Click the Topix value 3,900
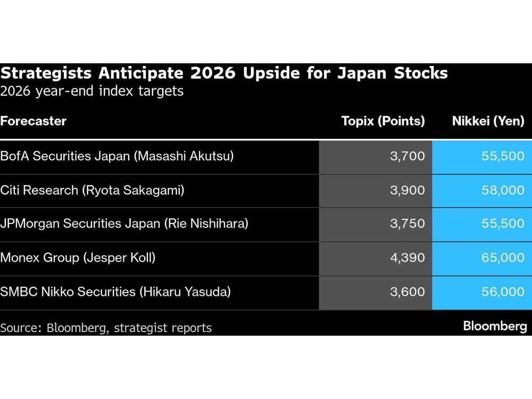532x399 pixels. coord(407,190)
